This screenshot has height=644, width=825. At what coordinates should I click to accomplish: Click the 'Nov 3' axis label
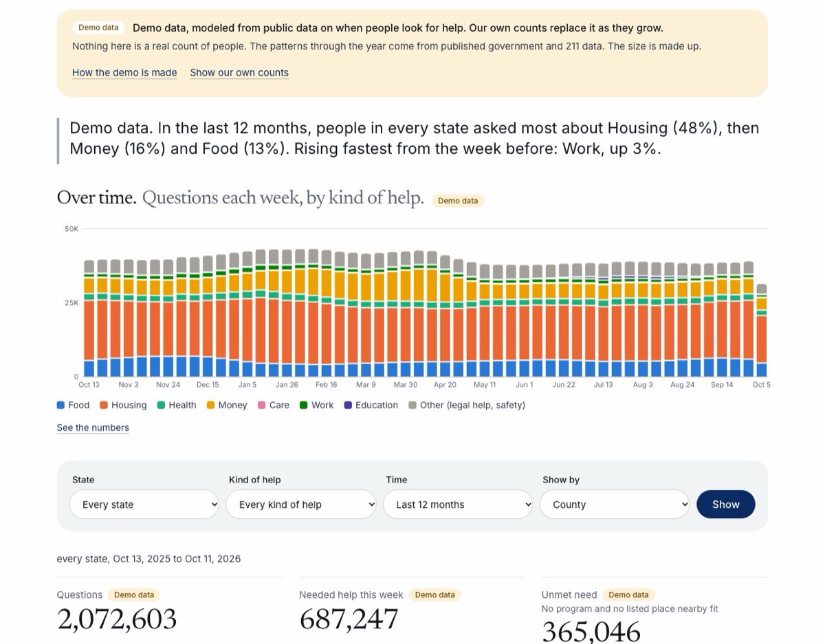[129, 385]
